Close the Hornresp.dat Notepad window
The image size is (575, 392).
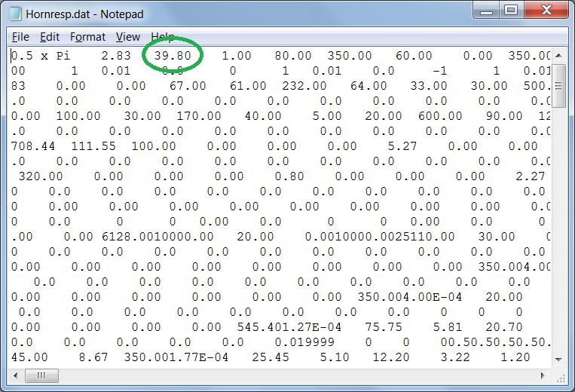[x=546, y=11]
